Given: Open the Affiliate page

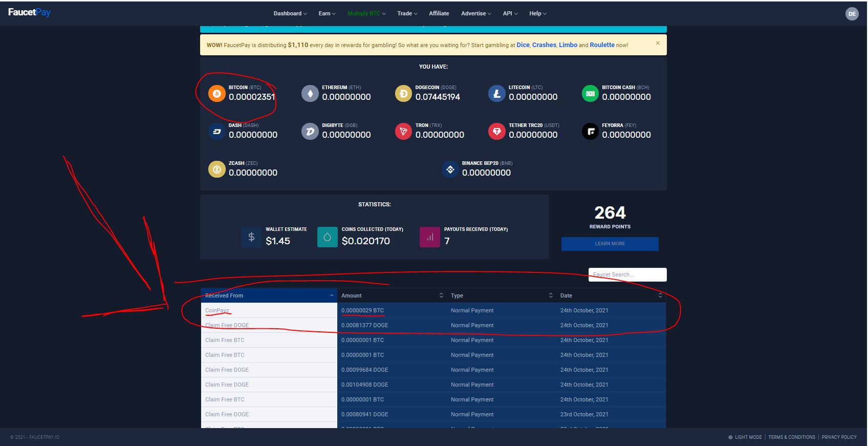Looking at the screenshot, I should pos(439,13).
